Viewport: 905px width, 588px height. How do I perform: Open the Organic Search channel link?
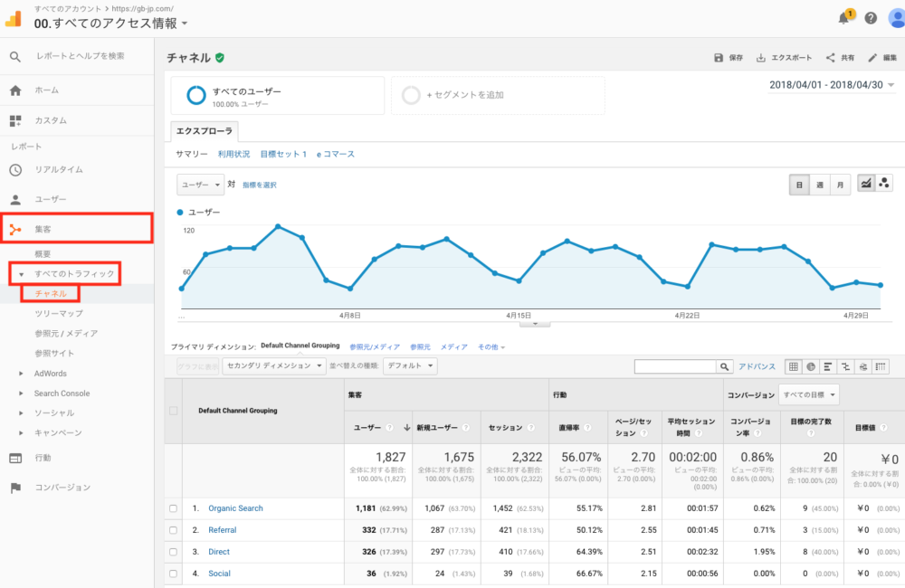click(235, 508)
